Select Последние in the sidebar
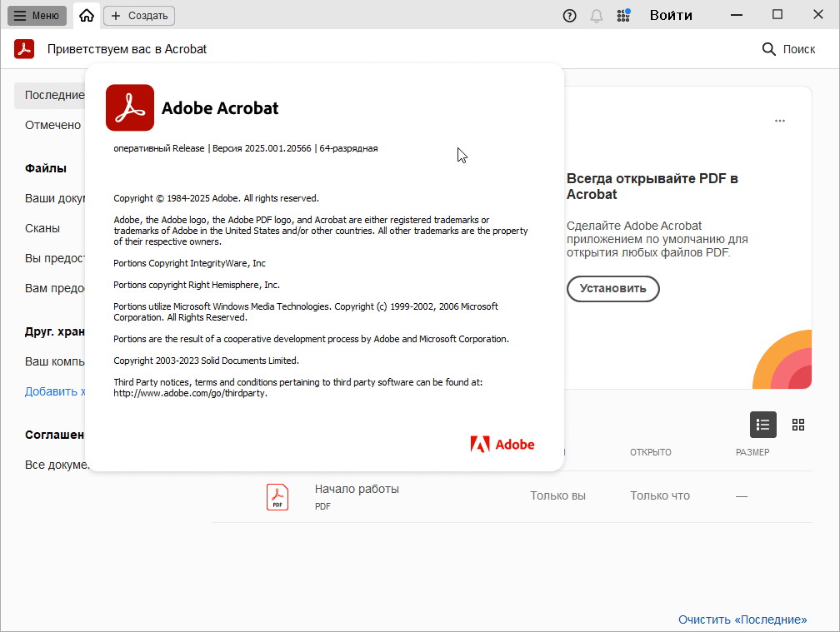Screen dimensions: 840x632 50,95
